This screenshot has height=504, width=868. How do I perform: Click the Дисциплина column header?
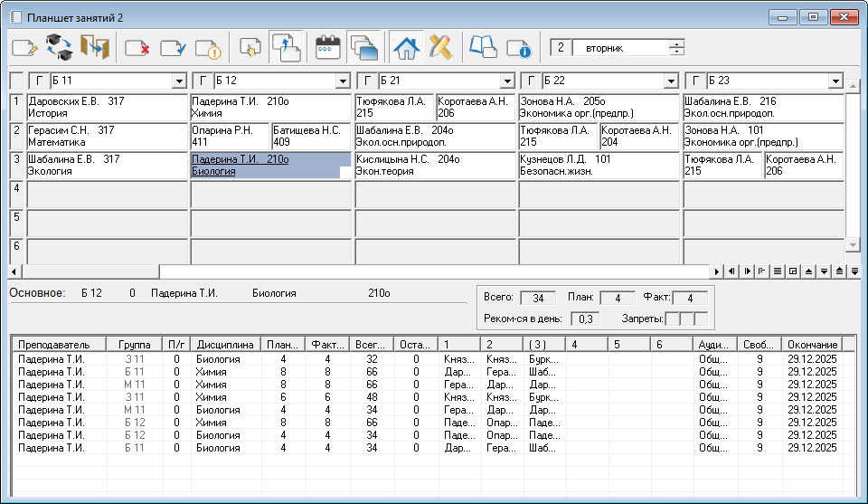[225, 345]
